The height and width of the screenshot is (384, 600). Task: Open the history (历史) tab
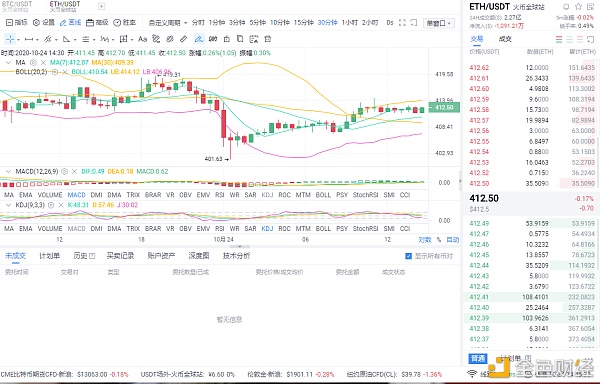click(84, 255)
